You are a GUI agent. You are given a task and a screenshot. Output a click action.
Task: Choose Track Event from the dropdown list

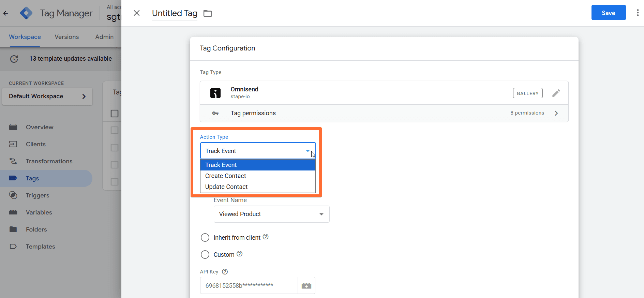point(258,165)
